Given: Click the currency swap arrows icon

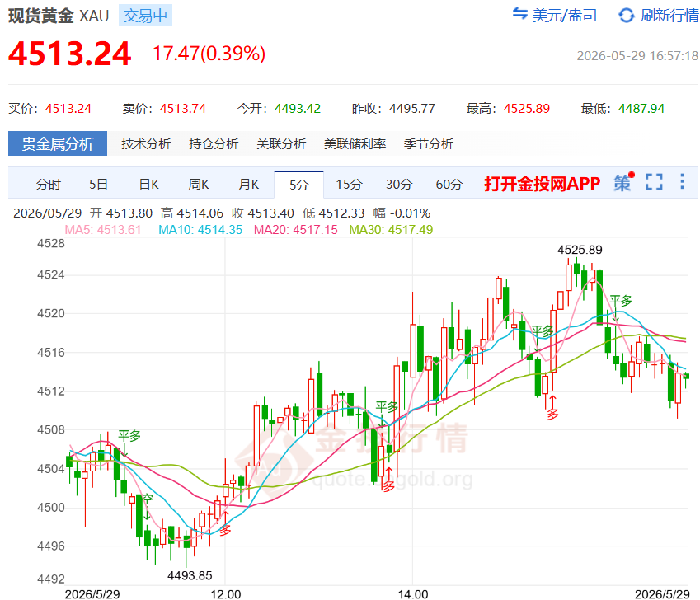Looking at the screenshot, I should pos(519,13).
